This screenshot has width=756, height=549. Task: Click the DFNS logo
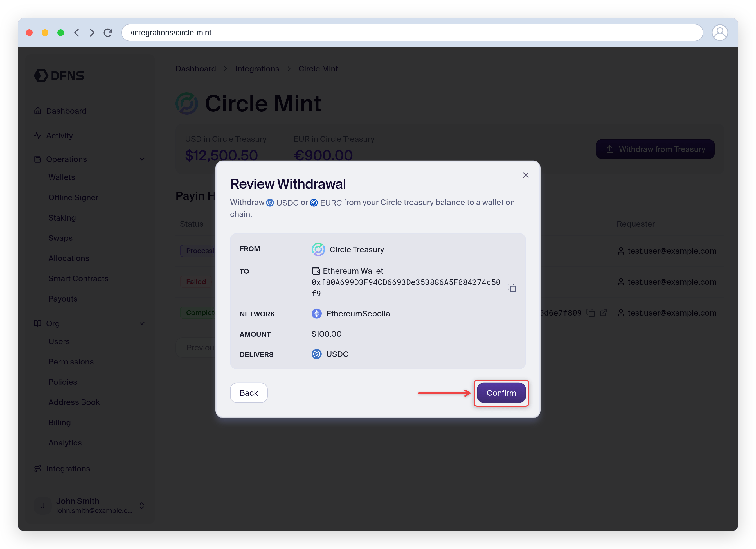click(59, 76)
